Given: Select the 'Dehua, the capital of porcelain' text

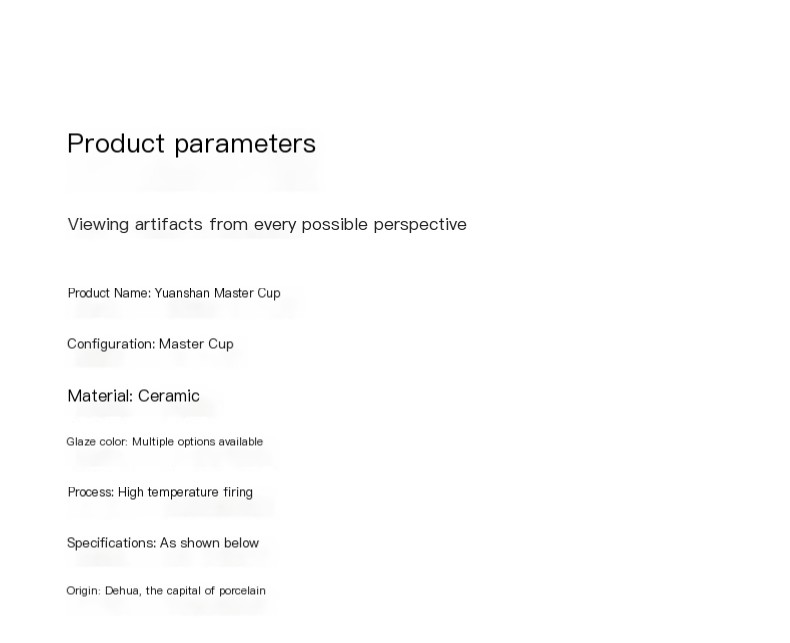Looking at the screenshot, I should 185,591.
